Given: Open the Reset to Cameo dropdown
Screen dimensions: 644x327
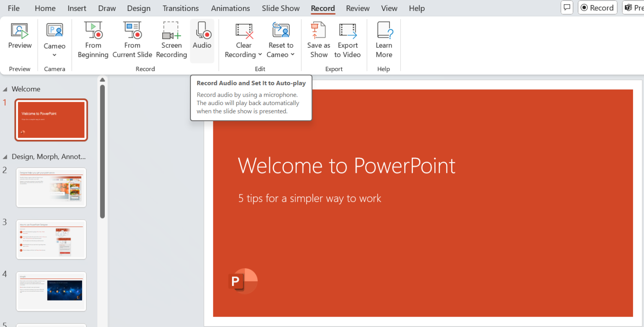Looking at the screenshot, I should (293, 54).
